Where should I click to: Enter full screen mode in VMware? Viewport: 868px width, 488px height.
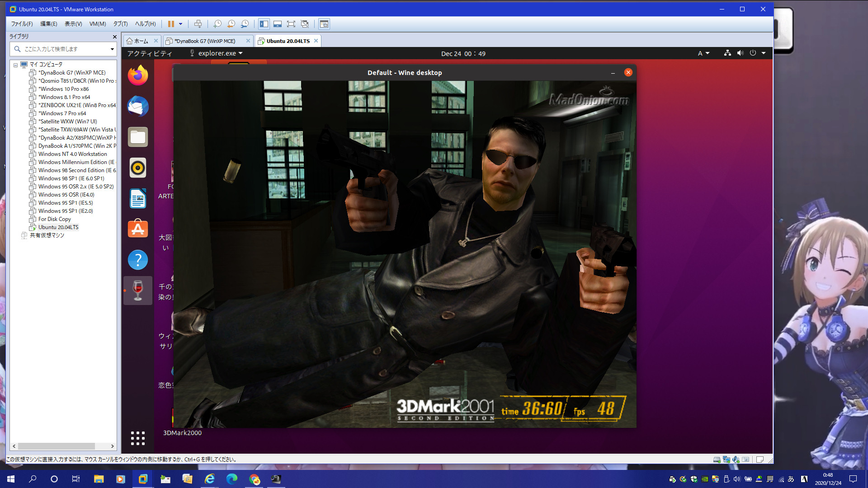click(x=291, y=24)
